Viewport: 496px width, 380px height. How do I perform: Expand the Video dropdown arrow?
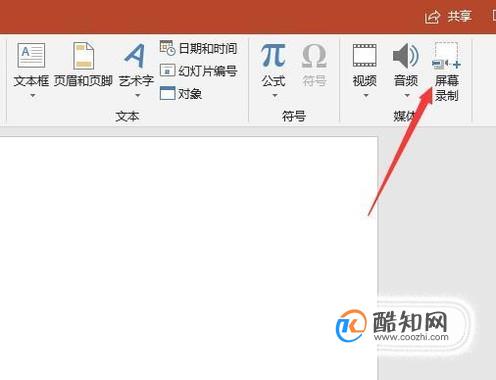pos(366,96)
